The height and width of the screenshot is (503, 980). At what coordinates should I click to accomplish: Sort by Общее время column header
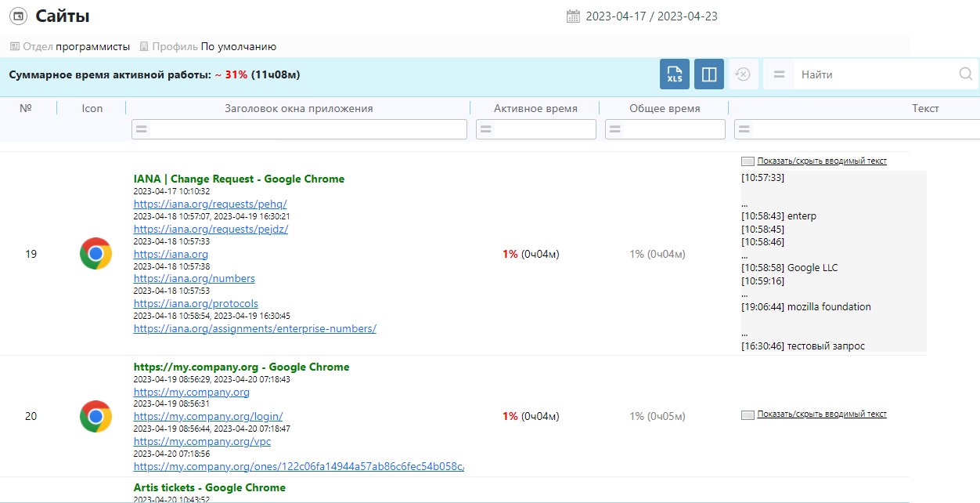pos(665,108)
